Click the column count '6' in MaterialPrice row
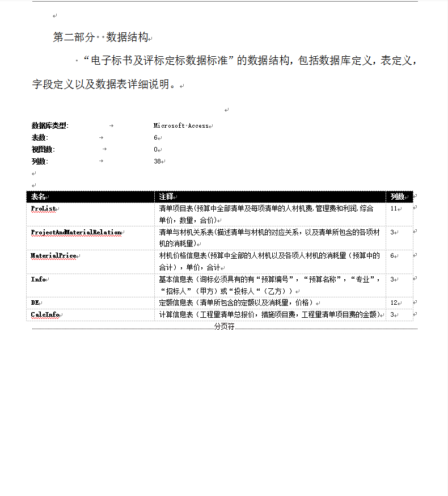The width and height of the screenshot is (448, 496). [392, 255]
